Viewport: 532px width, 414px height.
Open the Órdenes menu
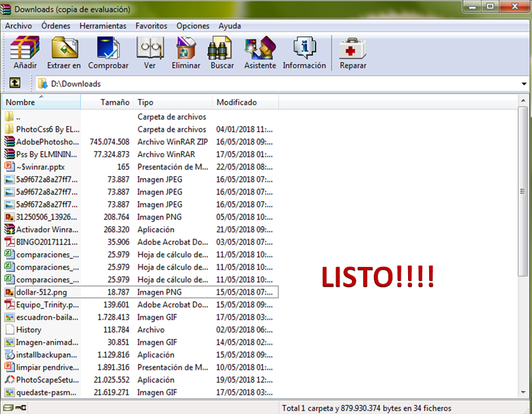pyautogui.click(x=55, y=26)
